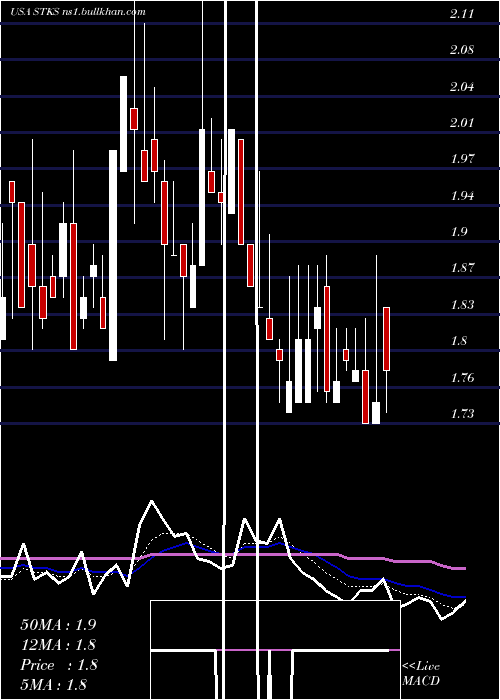Click the 12MA : 1.8 readout
500x700 pixels.
(x=58, y=645)
